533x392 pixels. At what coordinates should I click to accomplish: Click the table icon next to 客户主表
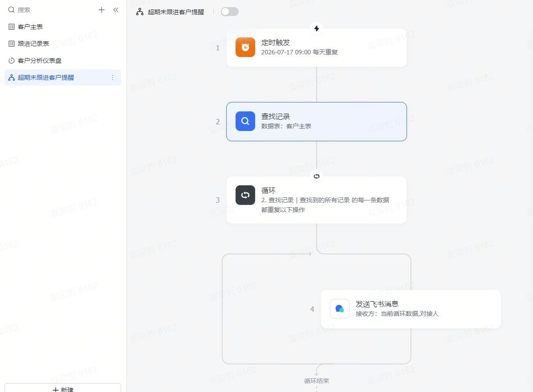[x=12, y=27]
